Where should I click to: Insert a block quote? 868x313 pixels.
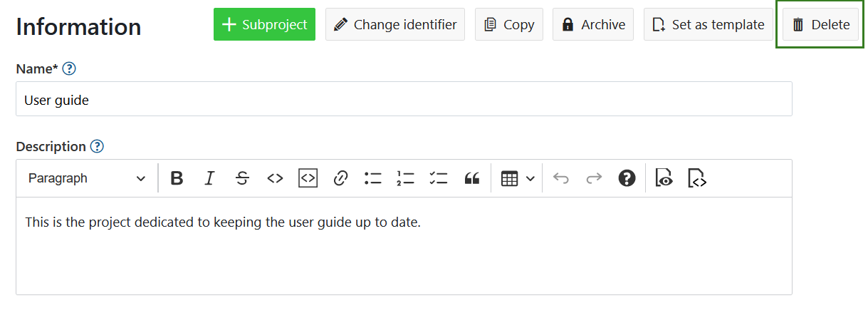pos(471,178)
